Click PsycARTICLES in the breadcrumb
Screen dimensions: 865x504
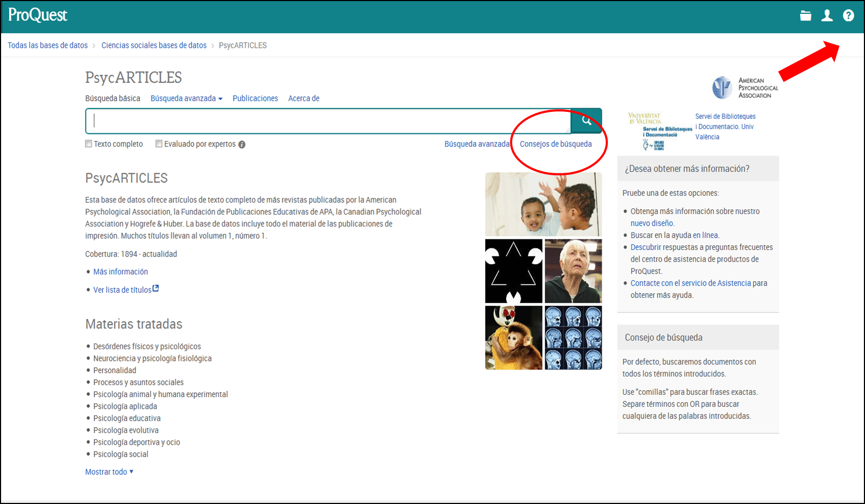pos(243,45)
